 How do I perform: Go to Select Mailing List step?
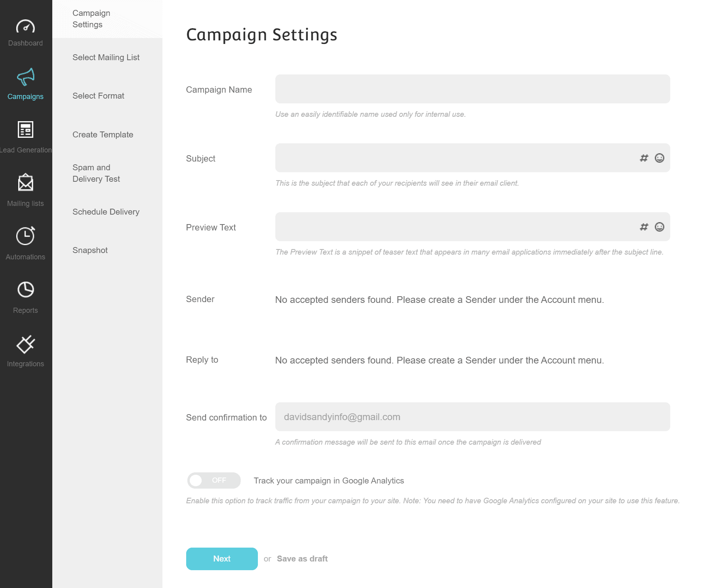[x=106, y=57]
